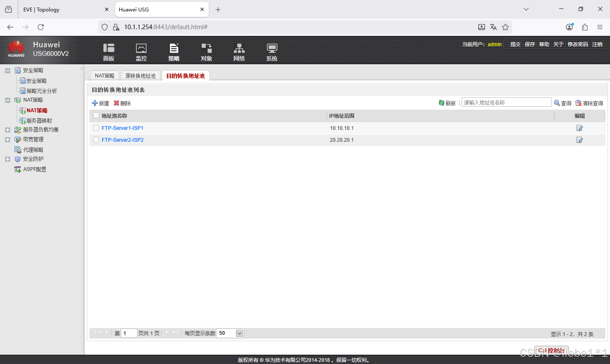The height and width of the screenshot is (364, 610).
Task: Reload the browser page
Action: click(x=41, y=27)
